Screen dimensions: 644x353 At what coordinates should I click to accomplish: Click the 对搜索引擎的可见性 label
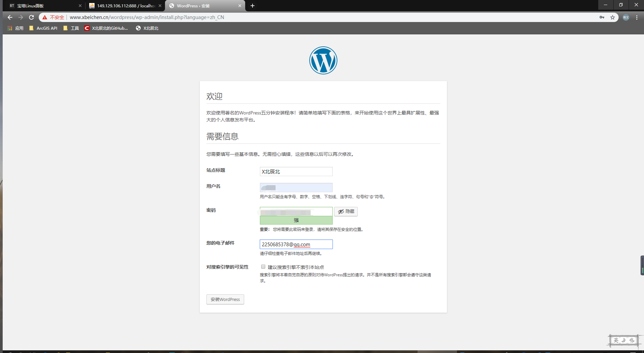coord(227,267)
